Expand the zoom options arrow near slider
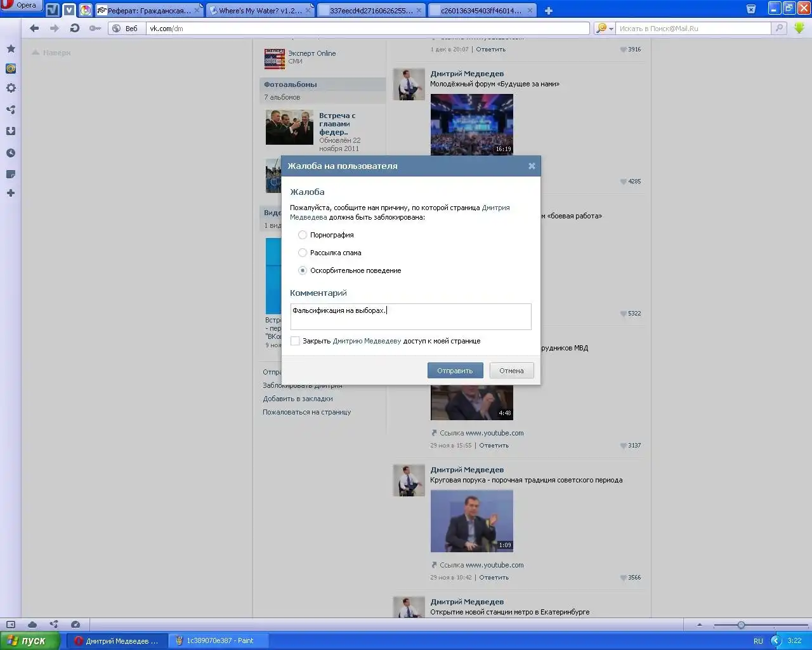 coord(700,625)
